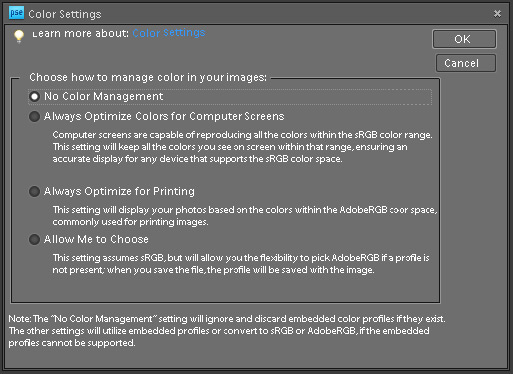Enable the Allow Me to Choose radio button
Viewport: 513px width, 374px height.
(34, 239)
